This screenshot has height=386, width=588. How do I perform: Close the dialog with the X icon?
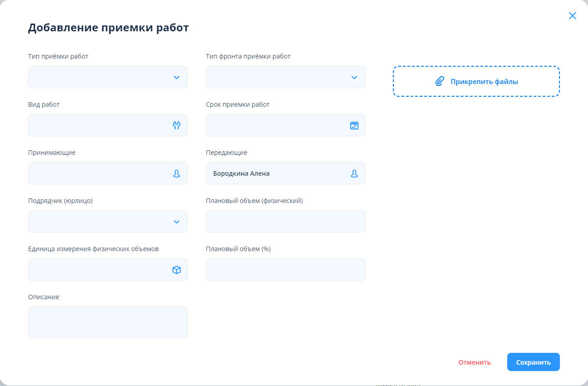point(573,16)
